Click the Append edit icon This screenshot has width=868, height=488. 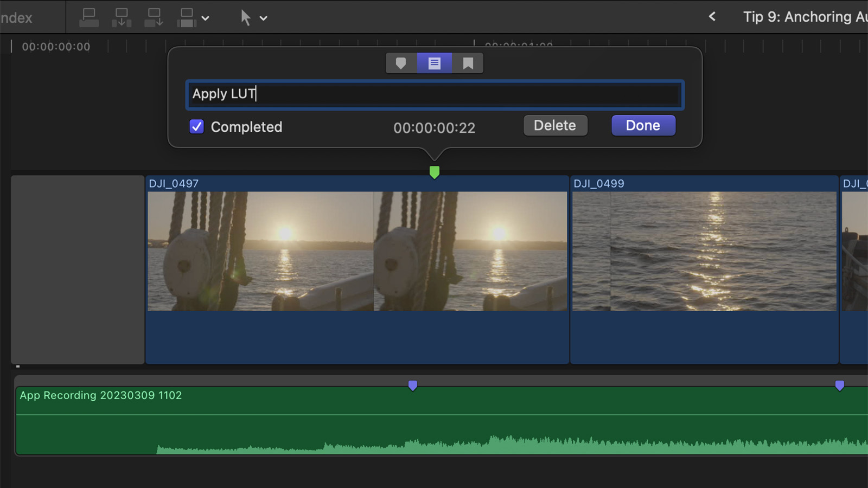pos(155,17)
